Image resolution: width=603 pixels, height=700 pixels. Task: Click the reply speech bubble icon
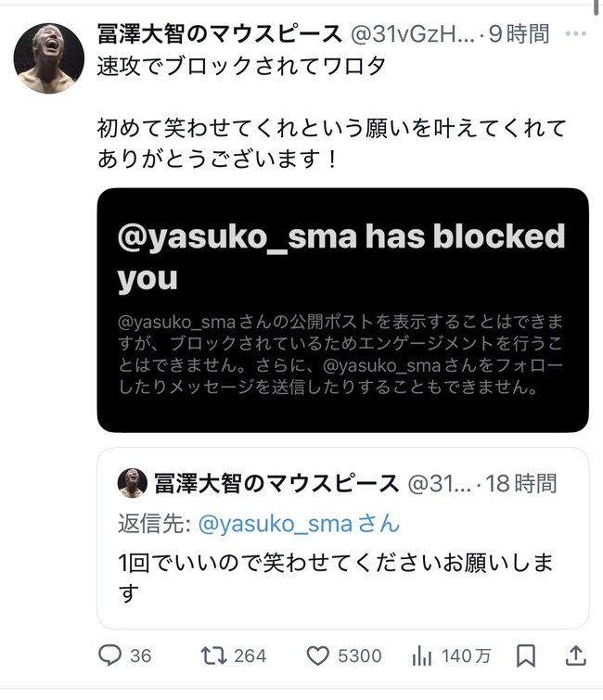pyautogui.click(x=110, y=655)
